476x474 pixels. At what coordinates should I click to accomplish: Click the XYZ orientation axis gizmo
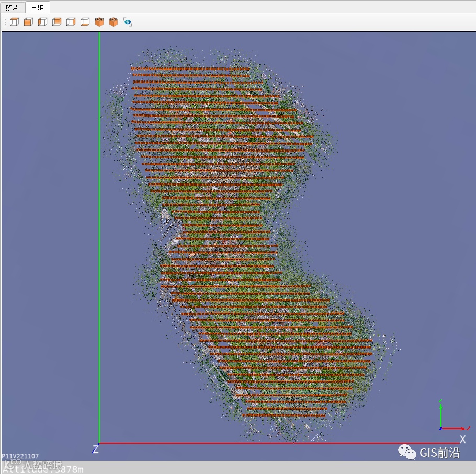(454, 415)
